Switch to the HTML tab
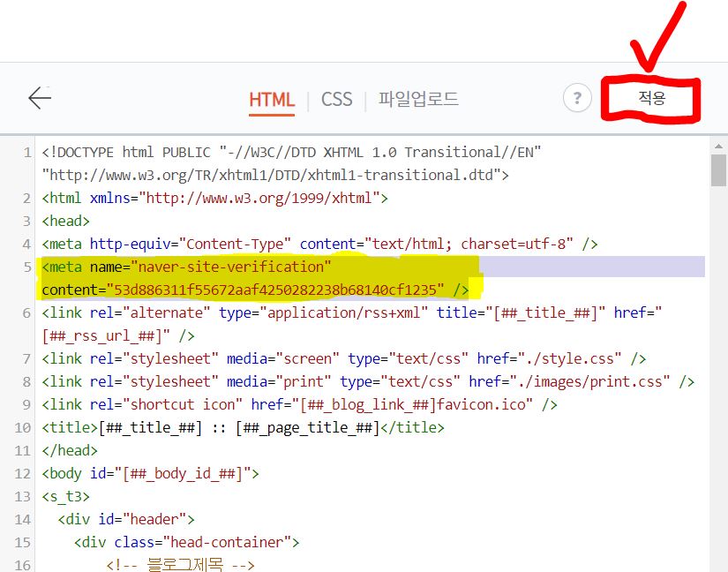 [272, 100]
